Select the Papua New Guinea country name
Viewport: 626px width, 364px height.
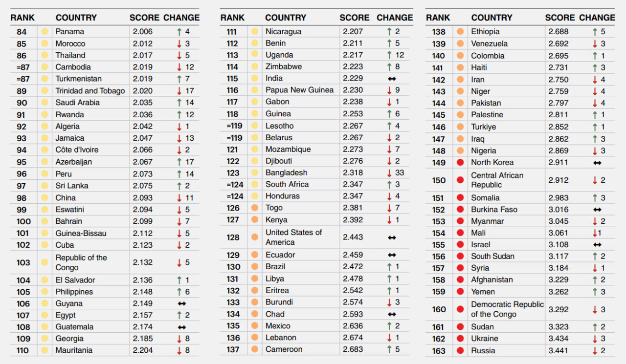click(299, 90)
